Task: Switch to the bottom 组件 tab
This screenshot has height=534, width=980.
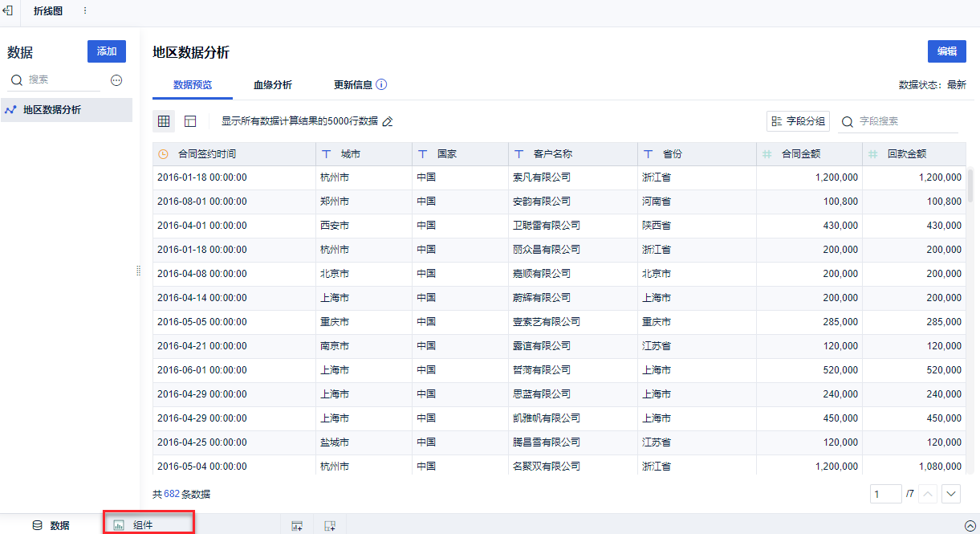Action: 148,524
